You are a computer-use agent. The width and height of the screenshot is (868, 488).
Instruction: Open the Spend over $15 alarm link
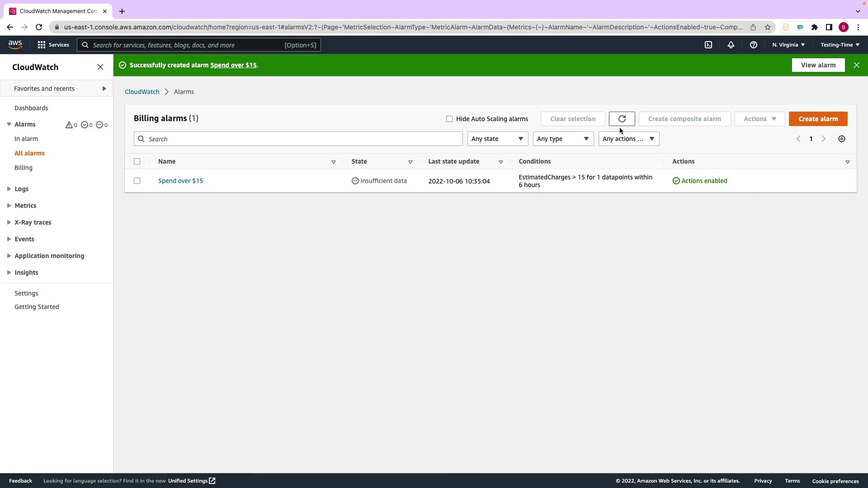pyautogui.click(x=180, y=181)
